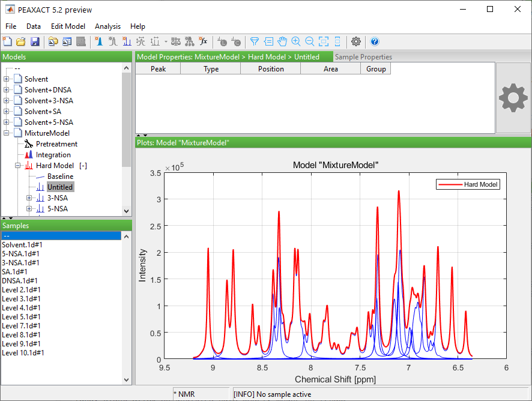
Task: Click the fx function icon in the toolbar
Action: 204,41
